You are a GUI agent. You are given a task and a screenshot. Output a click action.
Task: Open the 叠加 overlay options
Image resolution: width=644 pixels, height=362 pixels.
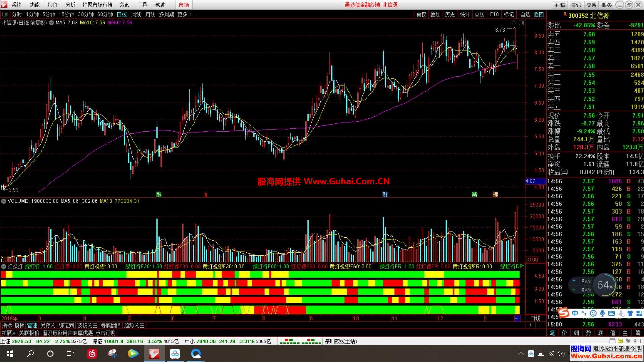(435, 14)
